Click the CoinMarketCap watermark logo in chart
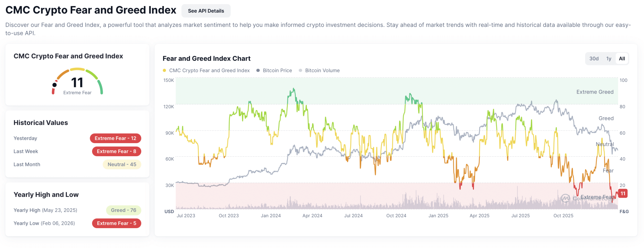Screen dimensions: 644x248 (565, 198)
